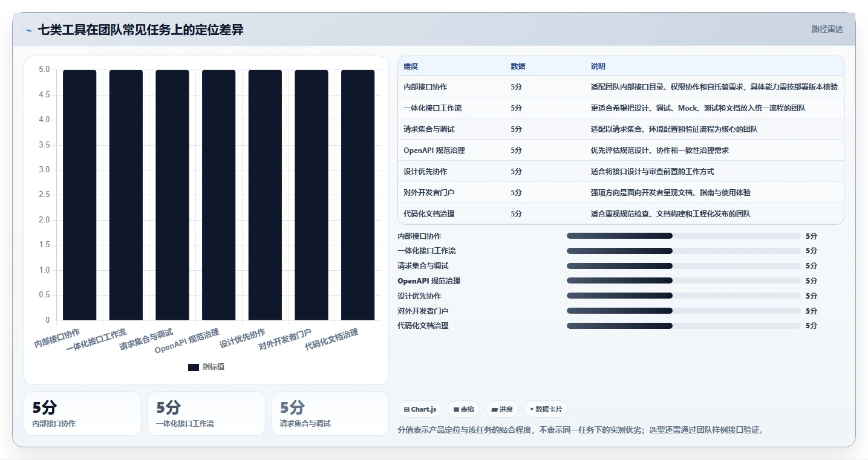The width and height of the screenshot is (868, 460).
Task: Click 代码化文档治理 in the table
Action: (x=429, y=214)
